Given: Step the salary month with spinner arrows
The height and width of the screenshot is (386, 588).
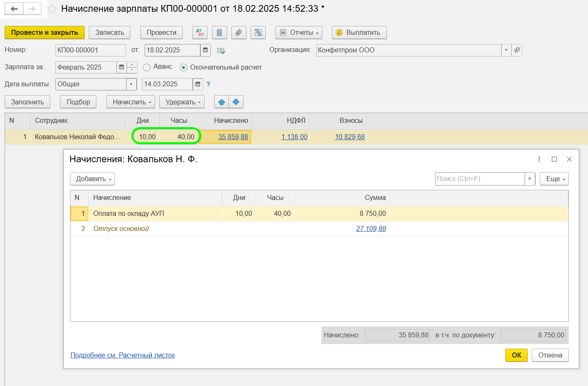Looking at the screenshot, I should (132, 67).
